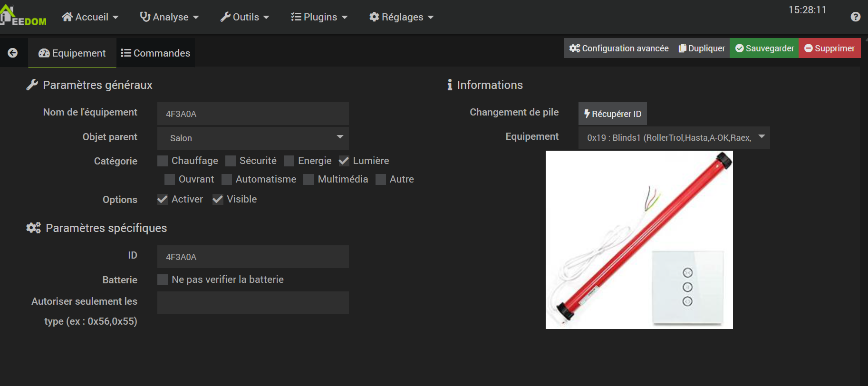This screenshot has width=868, height=386.
Task: Toggle the Autre category checkbox
Action: tap(381, 179)
